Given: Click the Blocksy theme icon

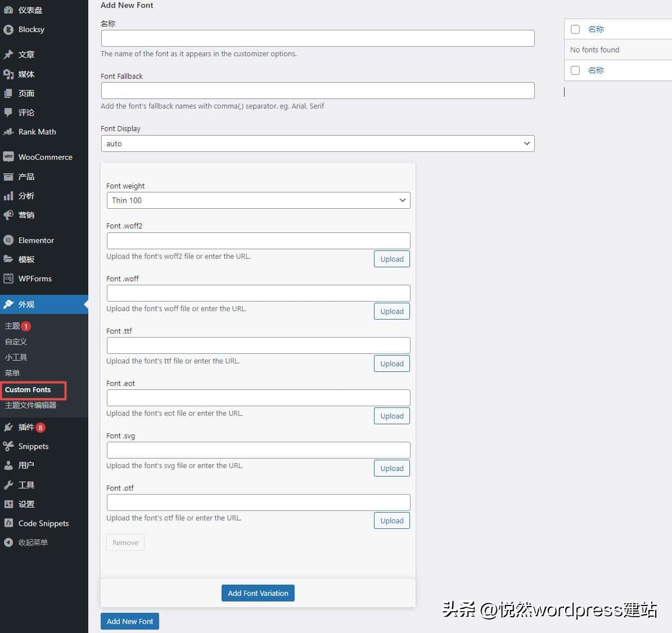Looking at the screenshot, I should pyautogui.click(x=8, y=30).
